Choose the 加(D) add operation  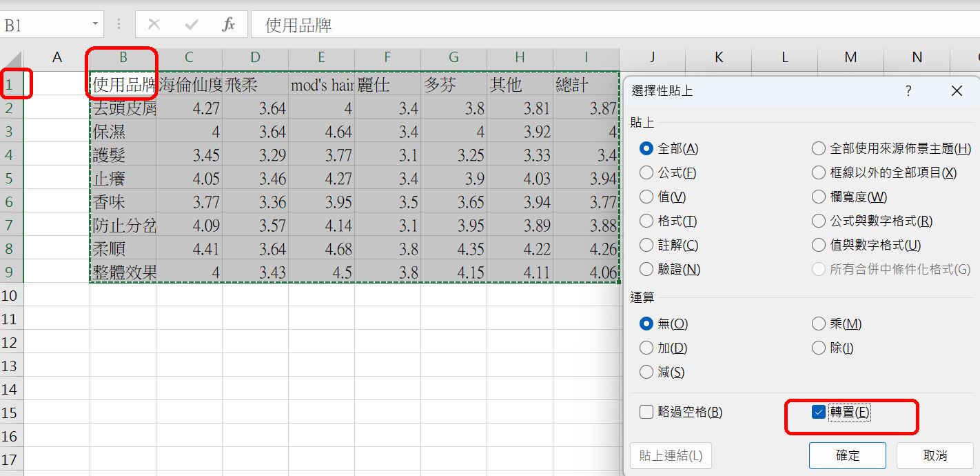coord(646,348)
